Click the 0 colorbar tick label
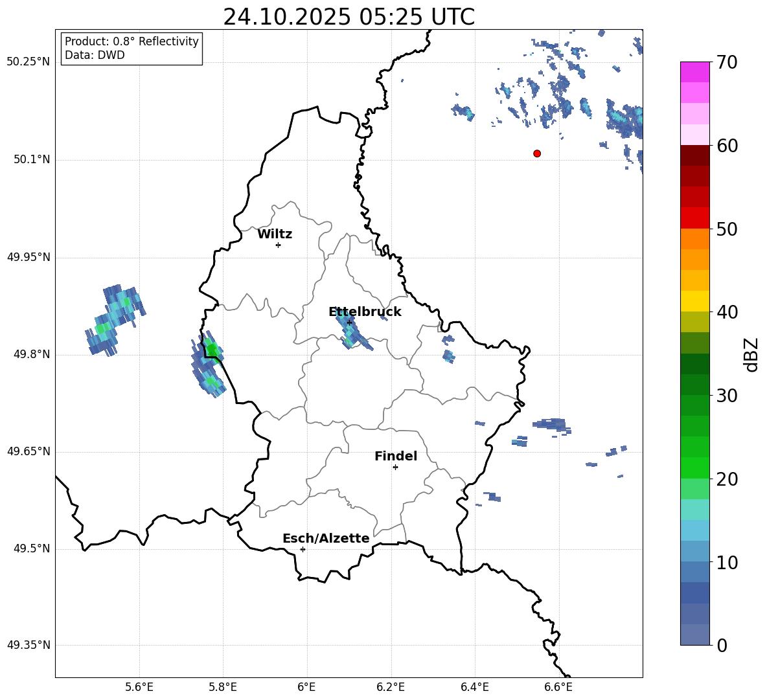Screen dimensions: 767x700 (722, 645)
